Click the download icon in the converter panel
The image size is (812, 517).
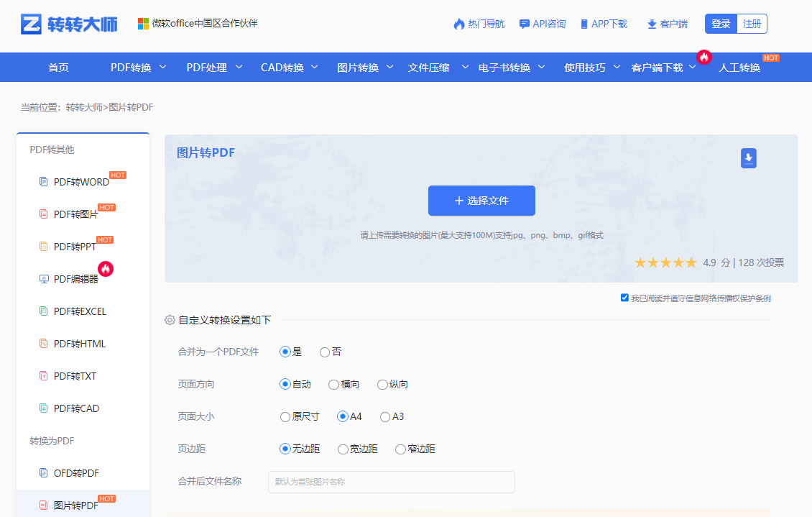(x=748, y=158)
